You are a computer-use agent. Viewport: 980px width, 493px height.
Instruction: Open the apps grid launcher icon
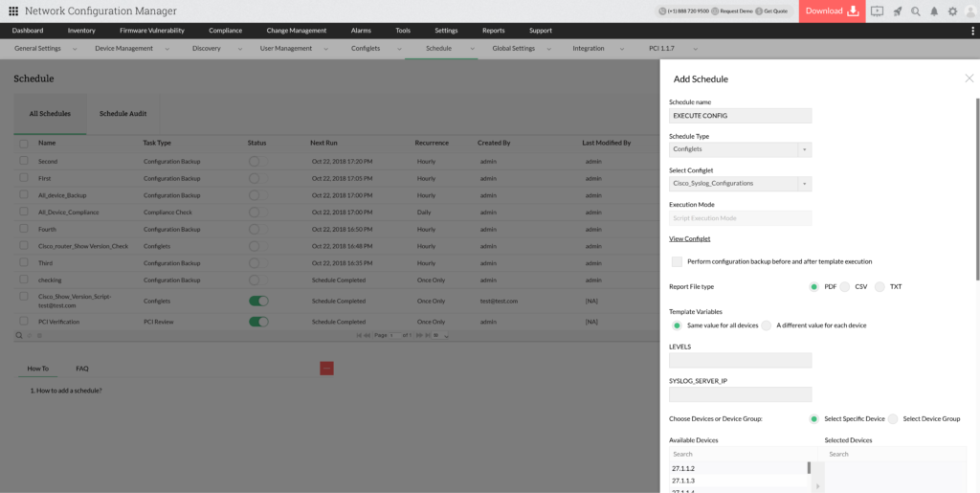click(13, 11)
